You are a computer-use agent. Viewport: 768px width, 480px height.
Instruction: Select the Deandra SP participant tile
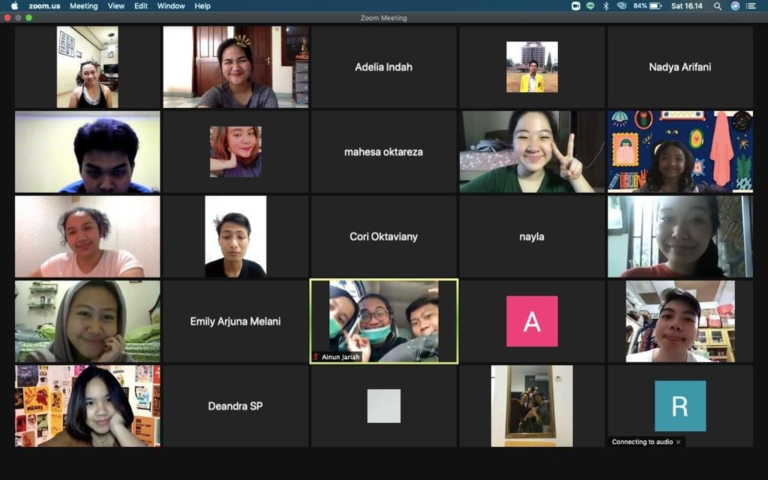235,406
